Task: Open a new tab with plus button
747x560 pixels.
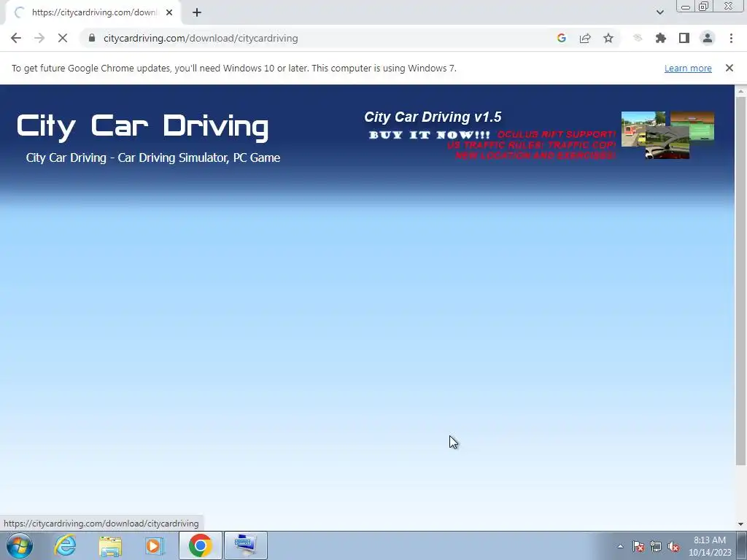Action: tap(197, 12)
